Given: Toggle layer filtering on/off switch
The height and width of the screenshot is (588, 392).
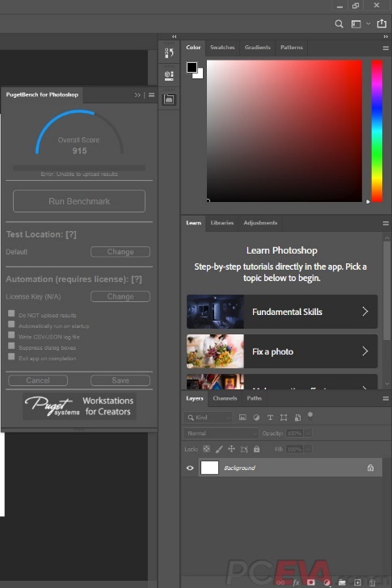Looking at the screenshot, I should point(310,415).
